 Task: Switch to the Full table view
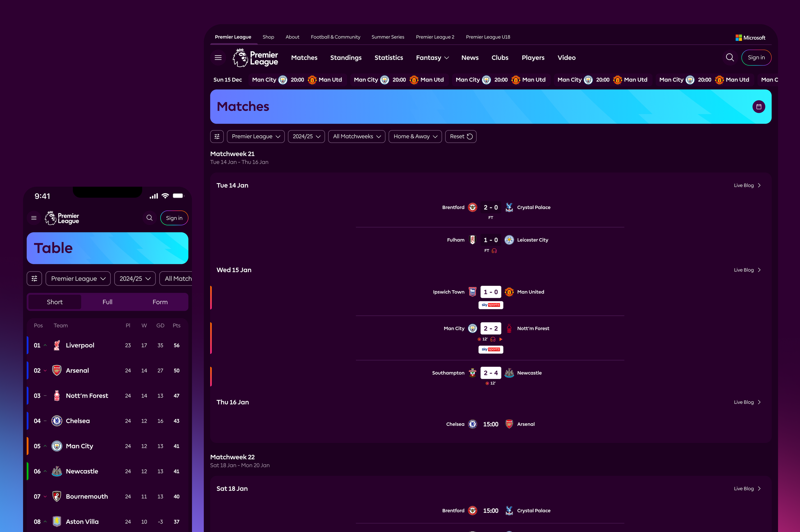point(107,302)
